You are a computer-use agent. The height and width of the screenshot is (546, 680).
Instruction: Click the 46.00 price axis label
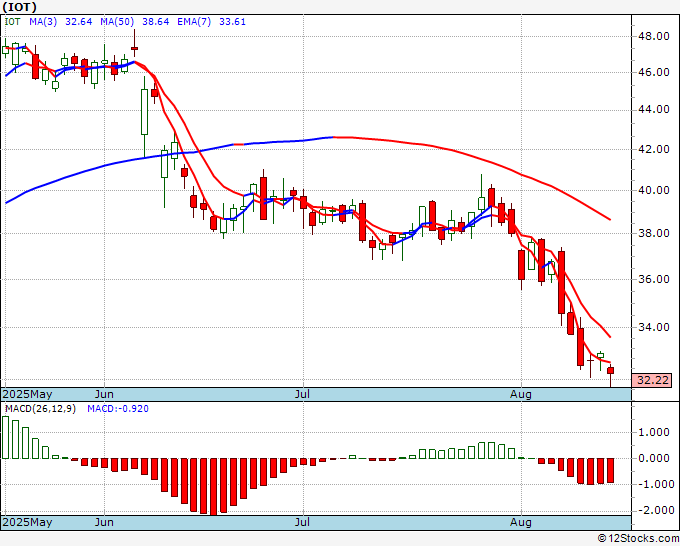coord(654,72)
